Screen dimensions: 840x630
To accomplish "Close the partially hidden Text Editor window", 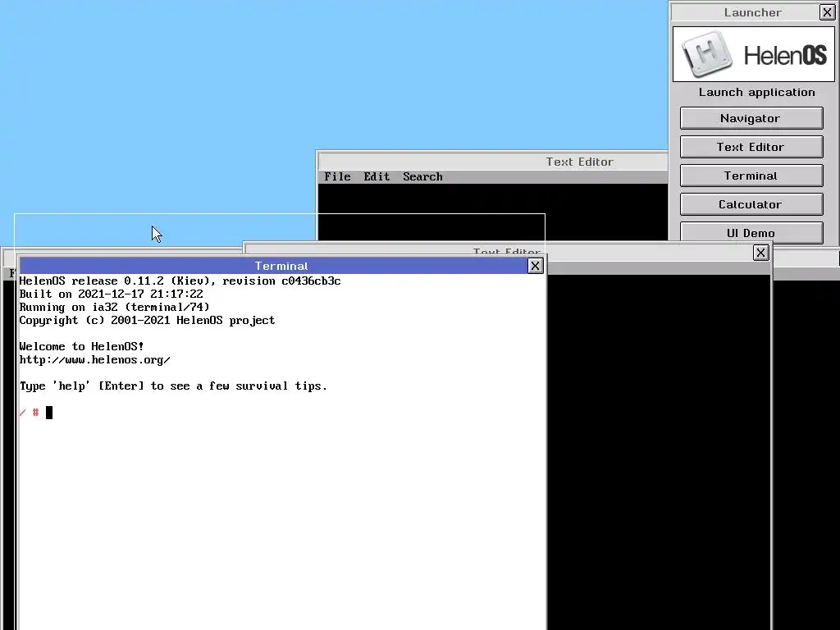I will [760, 253].
